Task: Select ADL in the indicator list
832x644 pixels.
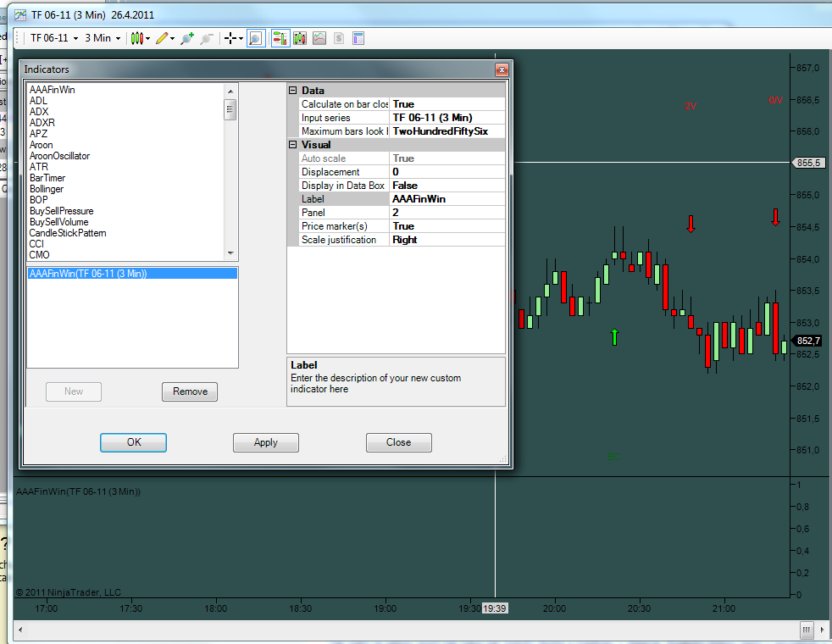Action: click(38, 101)
